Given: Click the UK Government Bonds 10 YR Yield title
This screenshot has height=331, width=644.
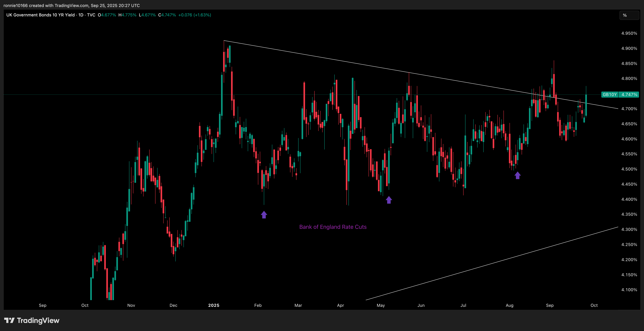Looking at the screenshot, I should 40,15.
